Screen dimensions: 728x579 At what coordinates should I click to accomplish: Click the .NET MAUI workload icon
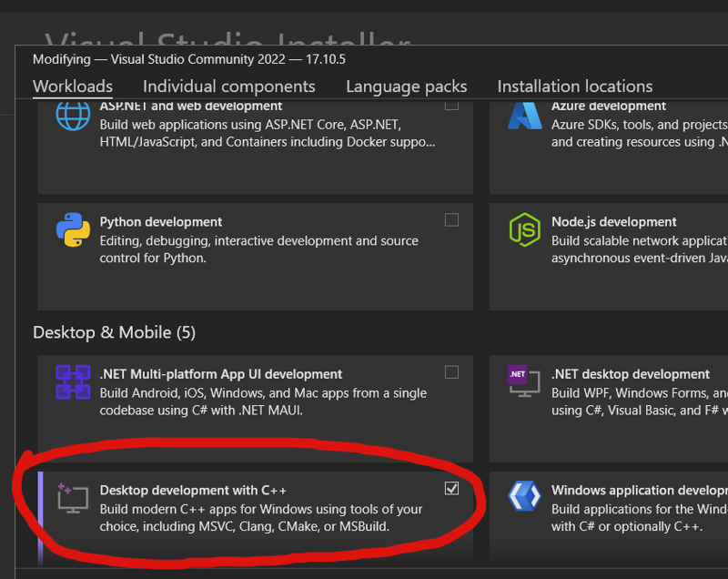coord(73,382)
